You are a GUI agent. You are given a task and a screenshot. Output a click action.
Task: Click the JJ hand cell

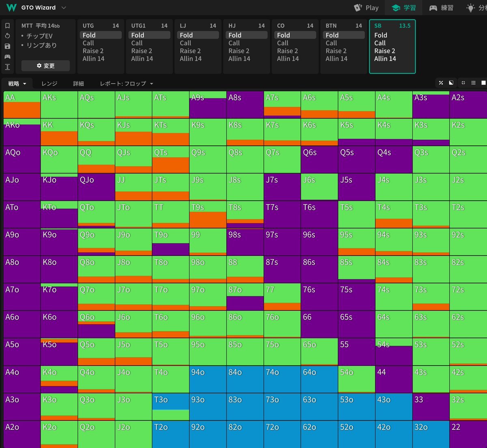click(133, 187)
